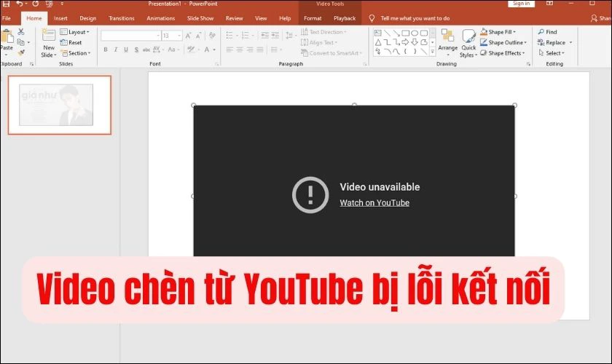Select slide 1 thumbnail
This screenshot has width=612, height=364.
[60, 105]
